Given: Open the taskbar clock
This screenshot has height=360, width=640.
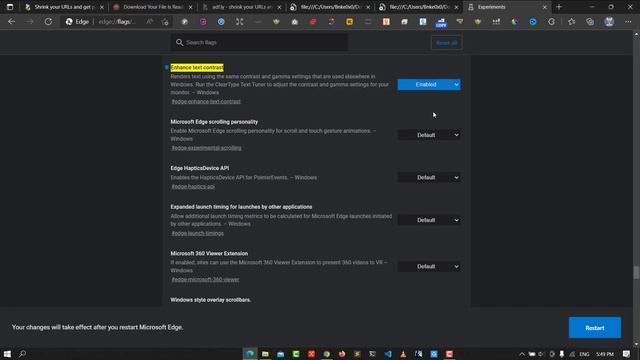Looking at the screenshot, I should [604, 354].
